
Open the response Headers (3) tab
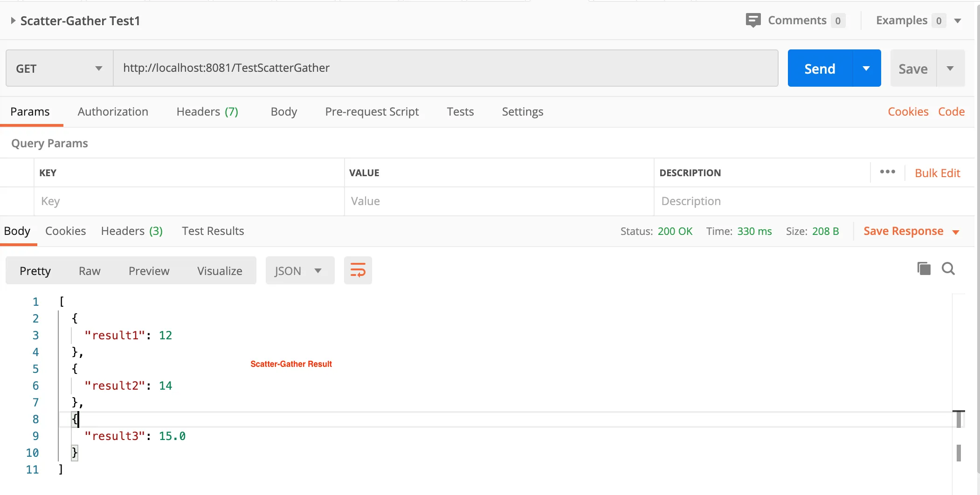coord(131,231)
